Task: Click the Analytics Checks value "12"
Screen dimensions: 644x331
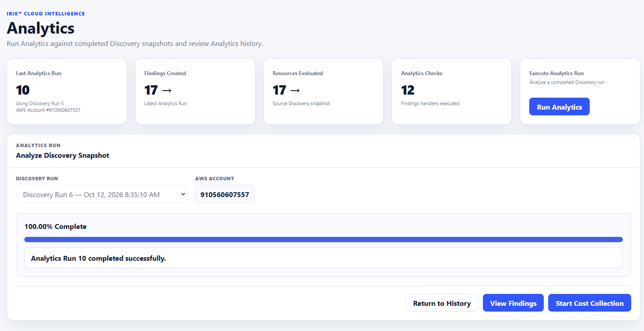Action: coord(407,90)
